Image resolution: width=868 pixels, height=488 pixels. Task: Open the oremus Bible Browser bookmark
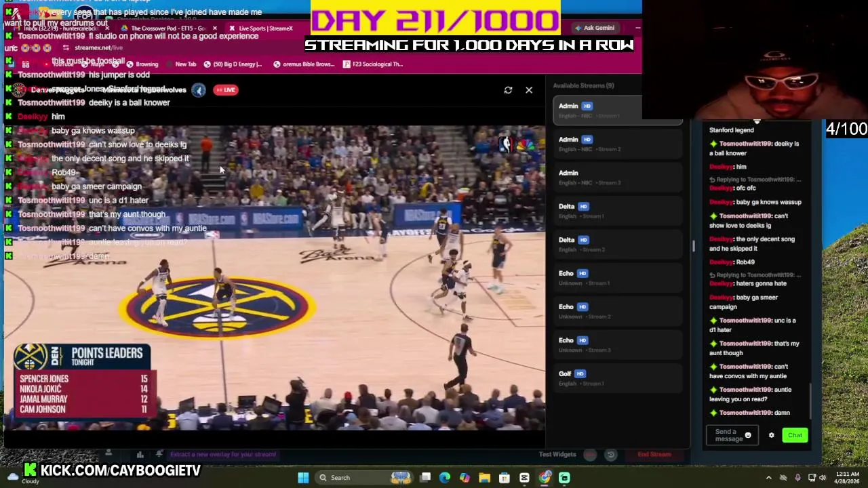pos(304,64)
